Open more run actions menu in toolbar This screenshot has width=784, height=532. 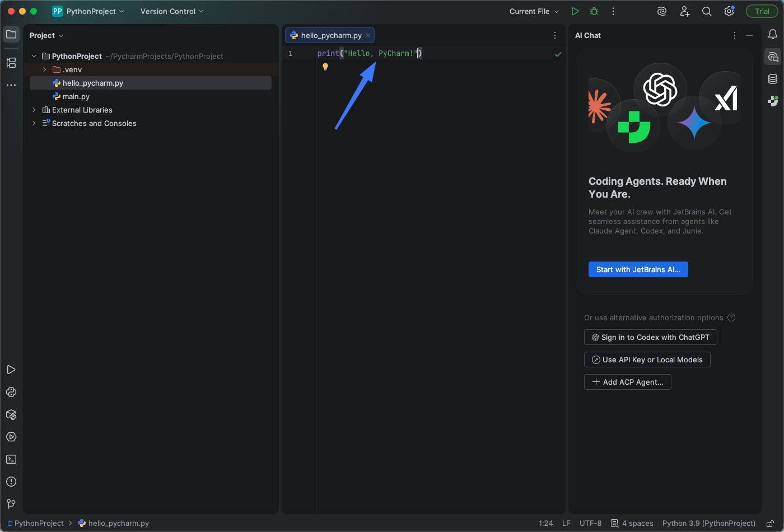click(613, 11)
